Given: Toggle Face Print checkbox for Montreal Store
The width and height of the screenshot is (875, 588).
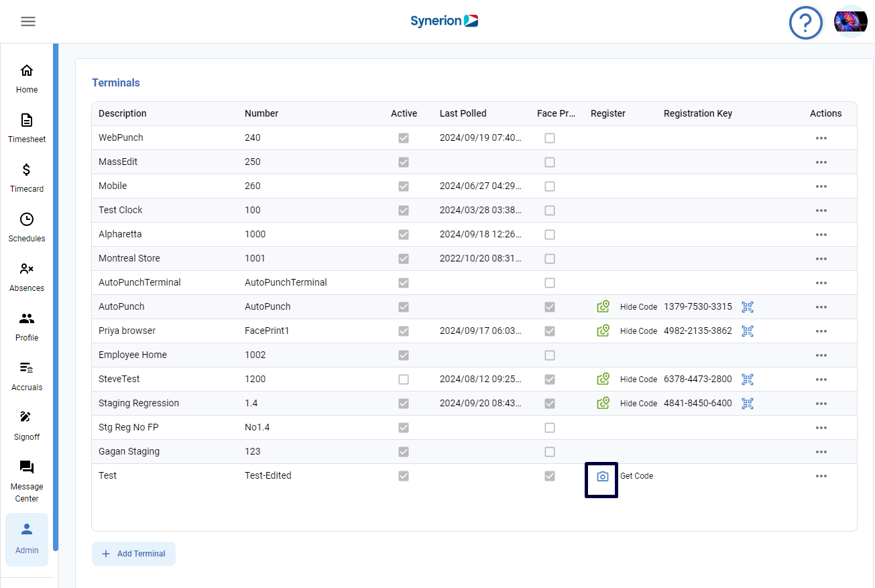Looking at the screenshot, I should (x=550, y=259).
